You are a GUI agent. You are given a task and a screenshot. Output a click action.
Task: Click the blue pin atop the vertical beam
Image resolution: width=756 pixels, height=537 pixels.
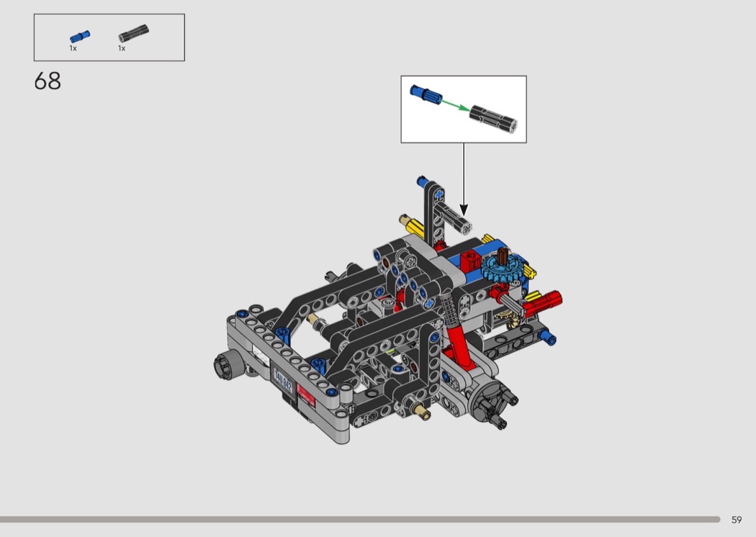[x=422, y=181]
